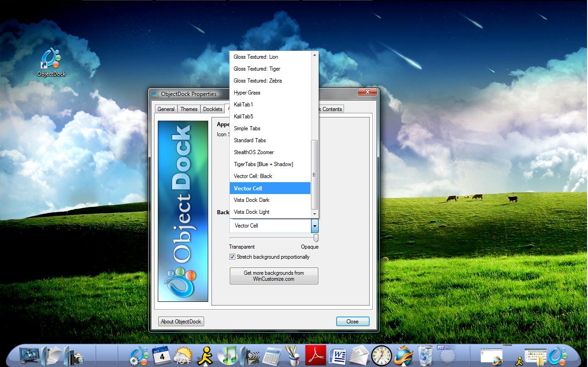The height and width of the screenshot is (367, 588).
Task: Launch Microsoft Word dock icon
Action: 338,356
